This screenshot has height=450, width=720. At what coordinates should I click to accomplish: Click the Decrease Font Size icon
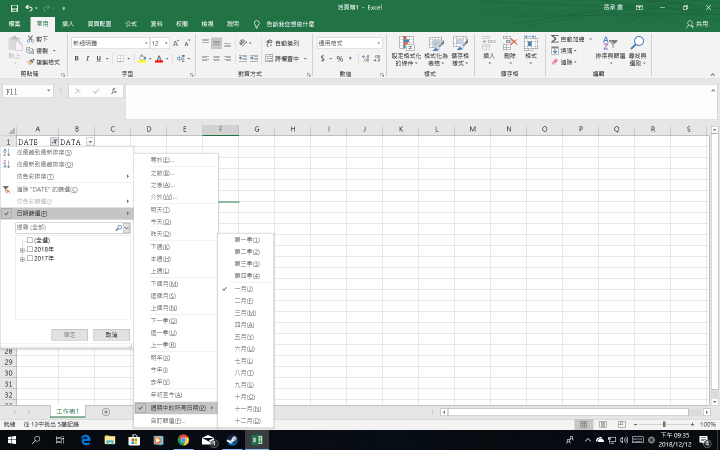tap(187, 43)
